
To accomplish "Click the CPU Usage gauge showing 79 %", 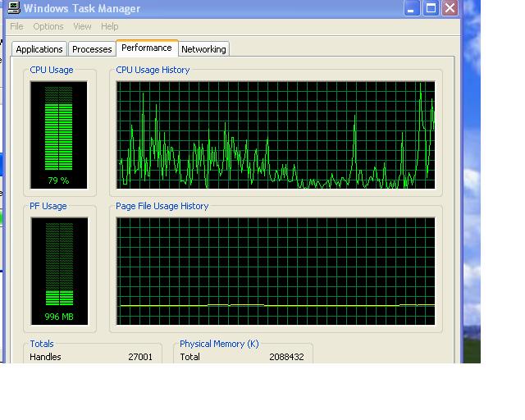I will coord(58,135).
